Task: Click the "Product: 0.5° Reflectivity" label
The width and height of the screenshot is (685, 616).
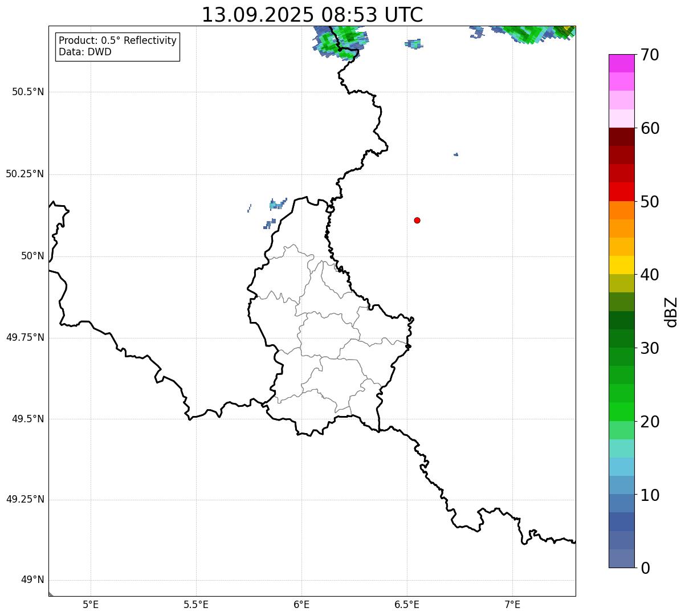Action: pyautogui.click(x=117, y=41)
